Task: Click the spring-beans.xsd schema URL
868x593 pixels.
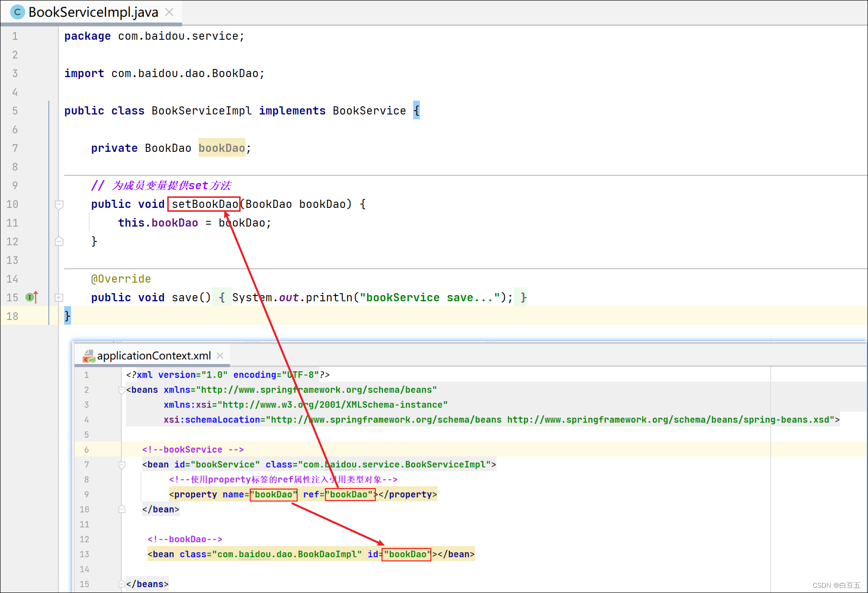Action: tap(670, 420)
